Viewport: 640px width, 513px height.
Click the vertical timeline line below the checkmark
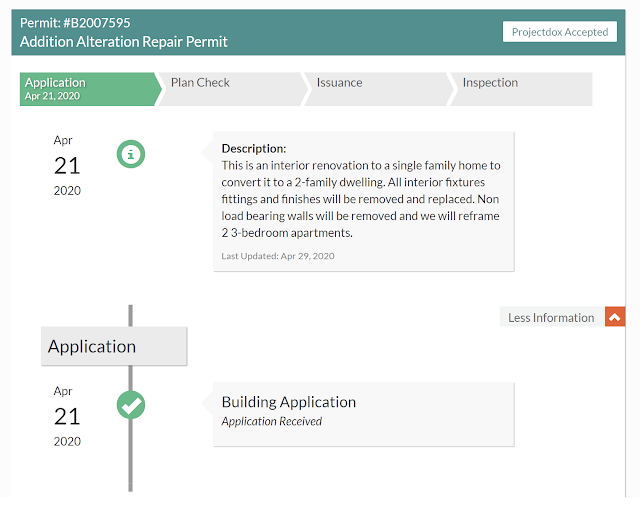click(131, 455)
